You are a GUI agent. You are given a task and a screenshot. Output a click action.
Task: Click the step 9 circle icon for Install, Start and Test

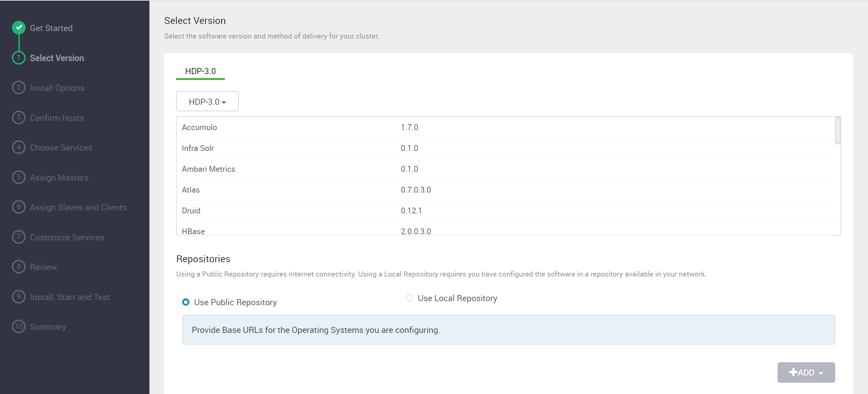click(x=19, y=297)
